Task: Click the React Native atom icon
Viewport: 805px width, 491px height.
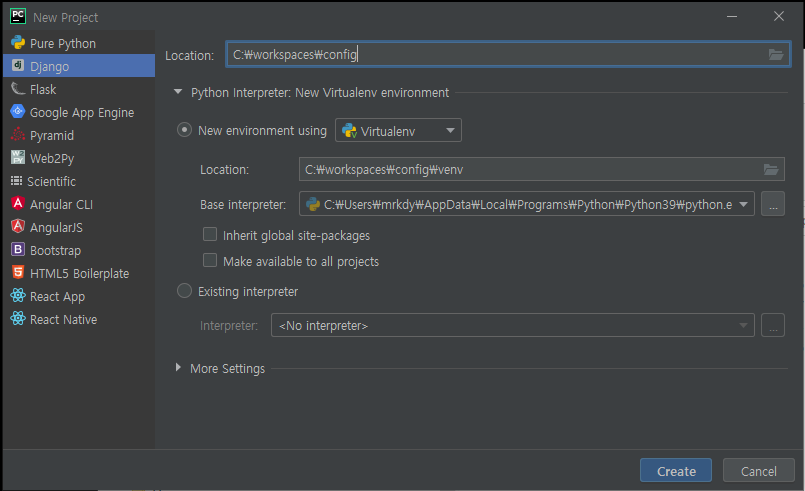Action: pyautogui.click(x=18, y=319)
